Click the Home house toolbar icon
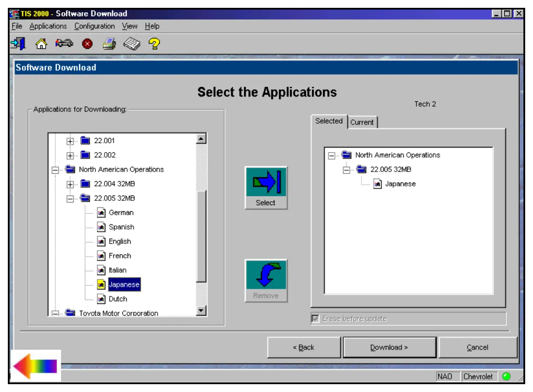 pos(41,44)
